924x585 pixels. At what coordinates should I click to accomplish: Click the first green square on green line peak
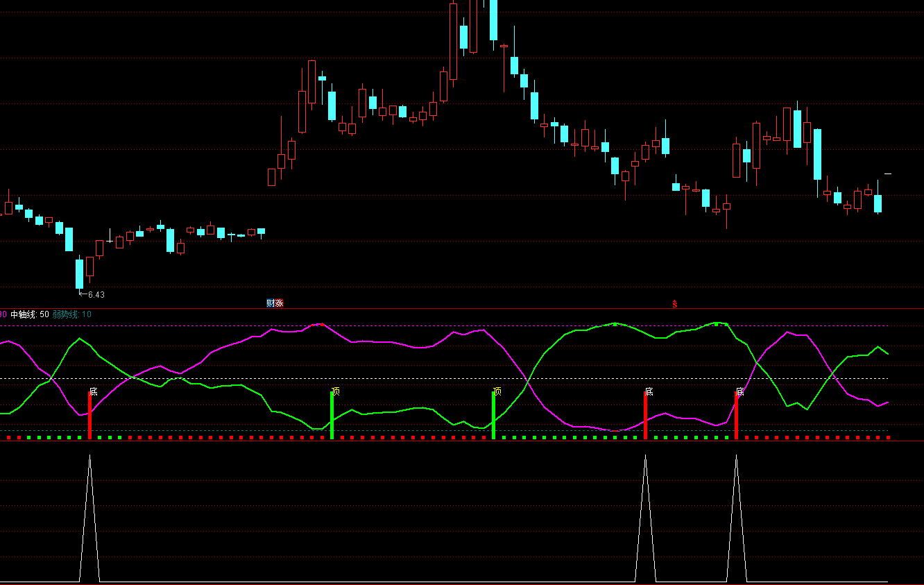(x=615, y=324)
